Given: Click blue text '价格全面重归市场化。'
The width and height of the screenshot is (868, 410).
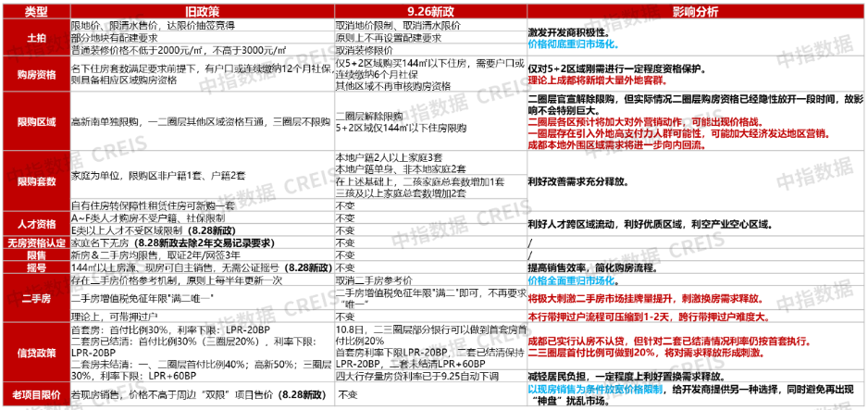Looking at the screenshot, I should point(574,280).
